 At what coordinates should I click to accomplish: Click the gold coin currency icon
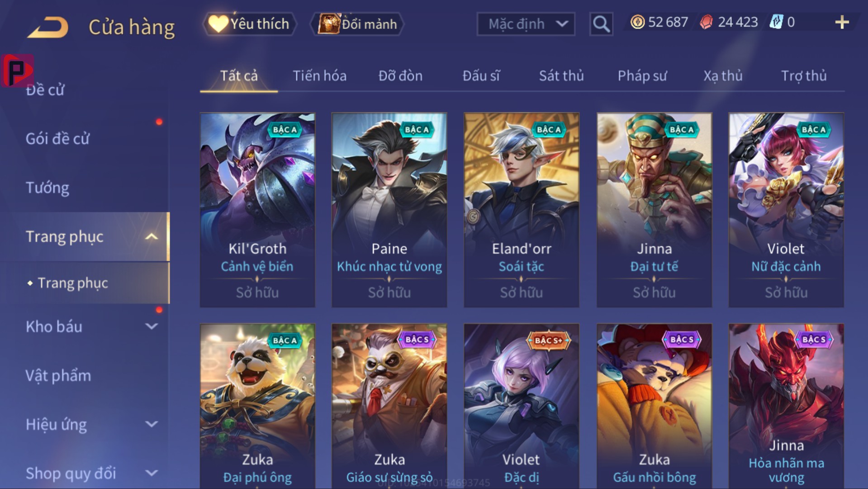point(638,22)
